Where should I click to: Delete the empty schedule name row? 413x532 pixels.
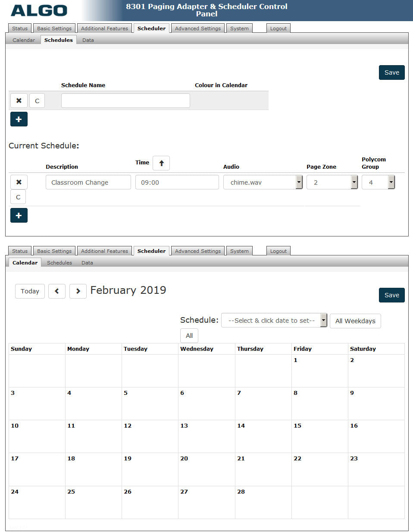[x=19, y=101]
